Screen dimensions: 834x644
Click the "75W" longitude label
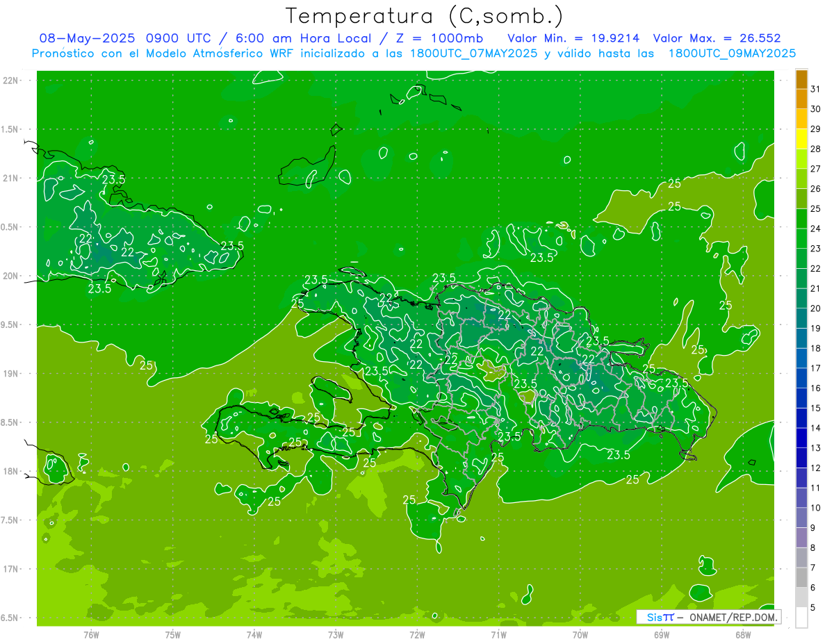tap(173, 635)
